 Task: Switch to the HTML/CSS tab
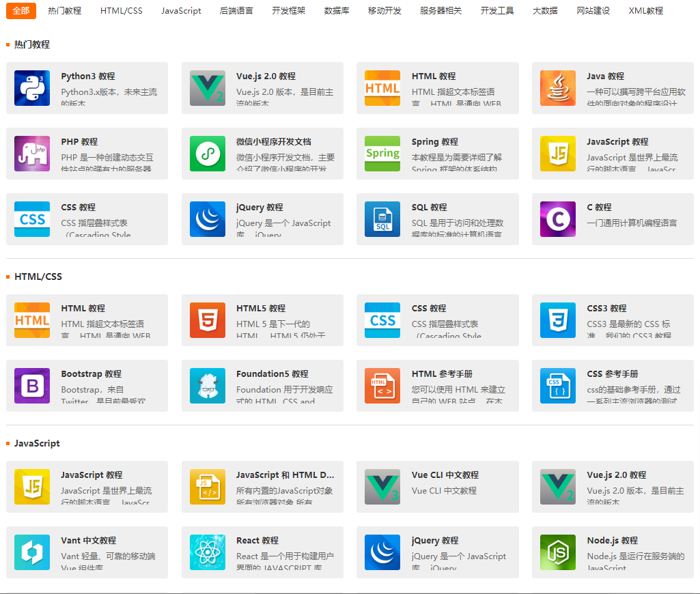click(x=122, y=11)
